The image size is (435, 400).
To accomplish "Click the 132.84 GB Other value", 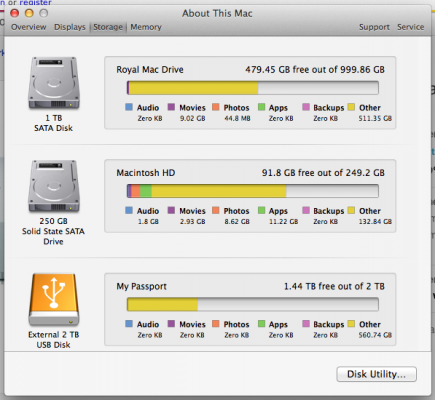I will (375, 222).
